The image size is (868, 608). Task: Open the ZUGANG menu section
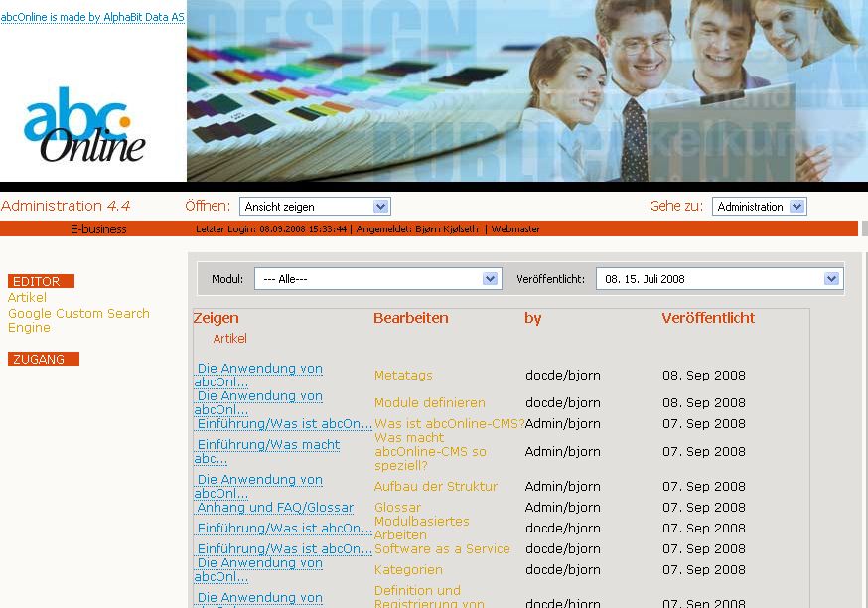click(x=43, y=359)
